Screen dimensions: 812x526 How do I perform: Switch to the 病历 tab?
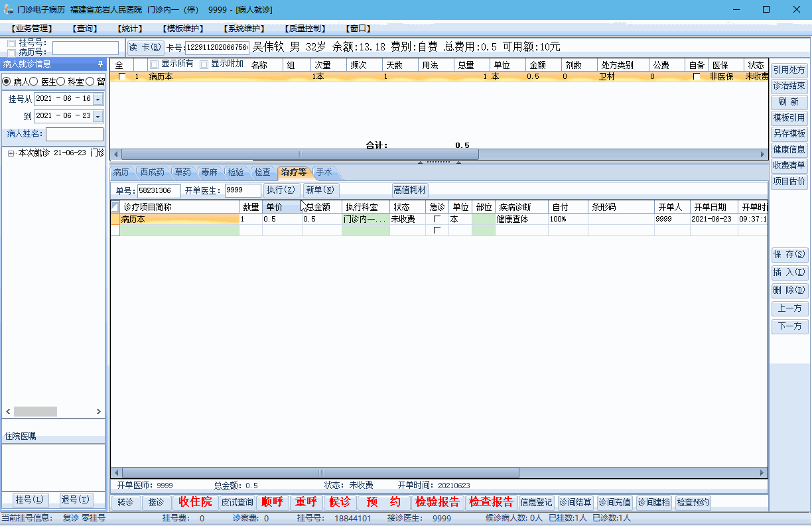[x=121, y=172]
